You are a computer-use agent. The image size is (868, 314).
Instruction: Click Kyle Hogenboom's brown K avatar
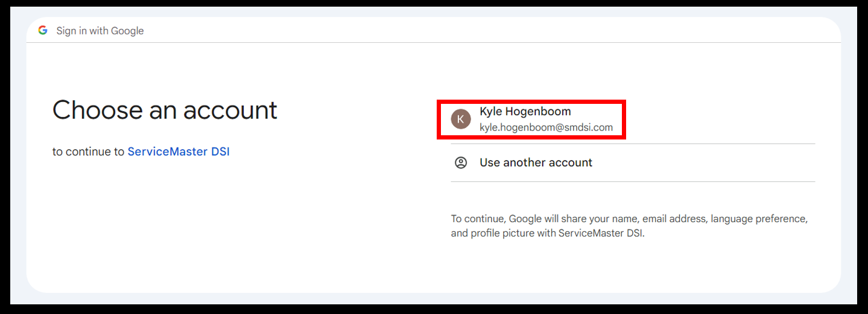click(x=461, y=119)
